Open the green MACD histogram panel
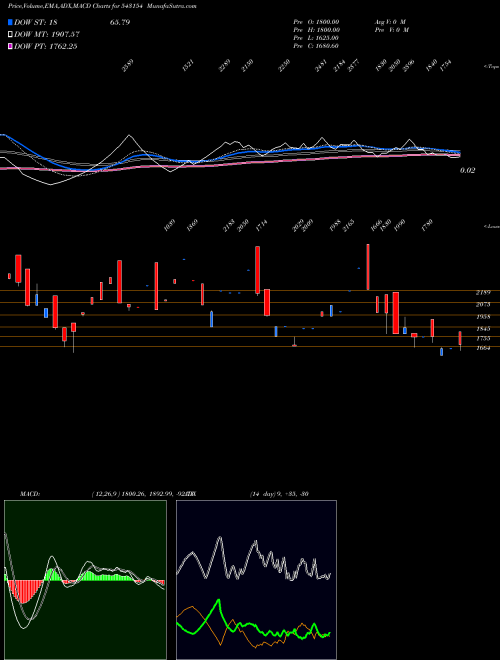 coord(85,580)
